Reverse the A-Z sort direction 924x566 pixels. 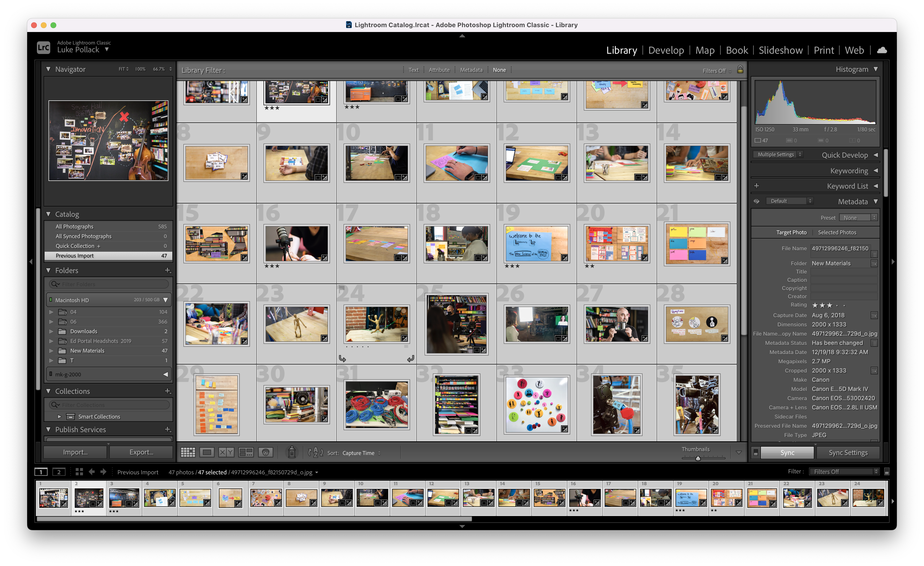pyautogui.click(x=315, y=453)
